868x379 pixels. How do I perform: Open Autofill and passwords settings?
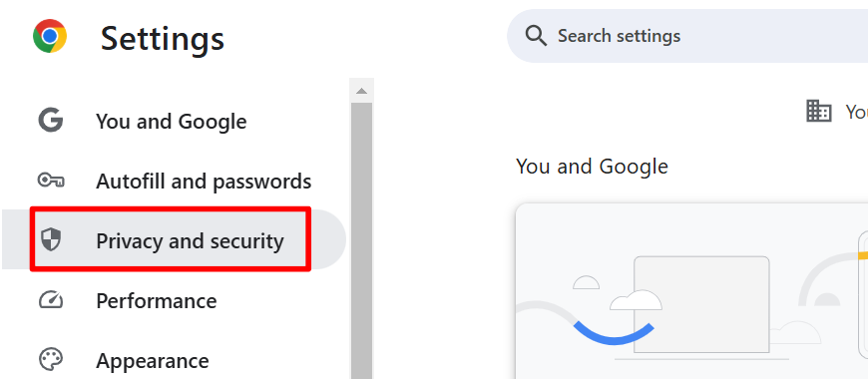coord(204,181)
